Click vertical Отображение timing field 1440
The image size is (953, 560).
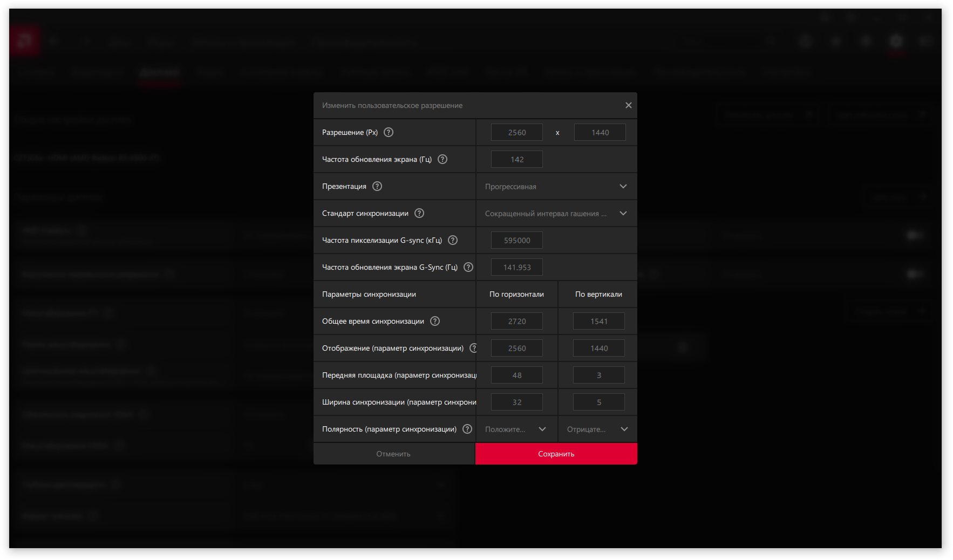click(x=599, y=348)
